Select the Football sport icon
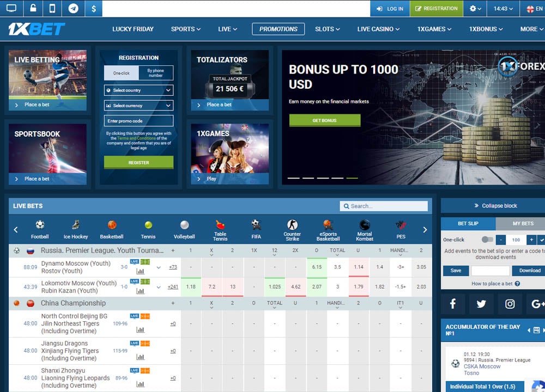This screenshot has height=392, width=545. 40,229
